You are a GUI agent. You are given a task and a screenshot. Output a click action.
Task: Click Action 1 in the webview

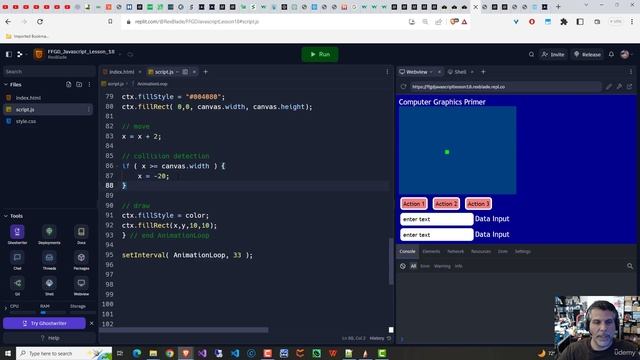click(x=414, y=204)
